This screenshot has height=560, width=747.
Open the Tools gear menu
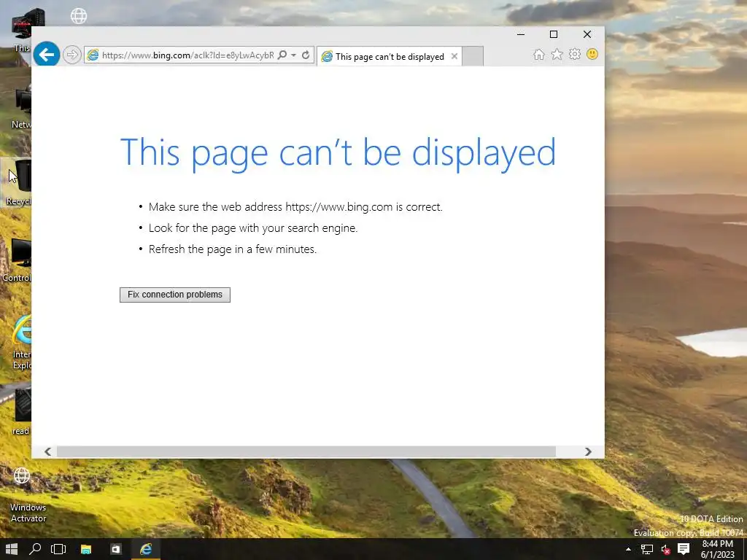575,54
